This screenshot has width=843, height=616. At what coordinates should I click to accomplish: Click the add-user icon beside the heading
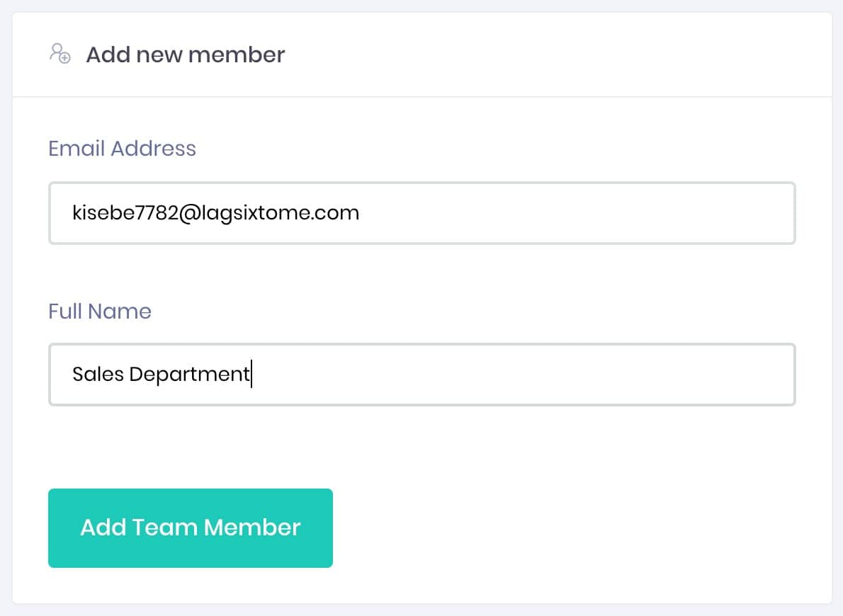coord(60,54)
